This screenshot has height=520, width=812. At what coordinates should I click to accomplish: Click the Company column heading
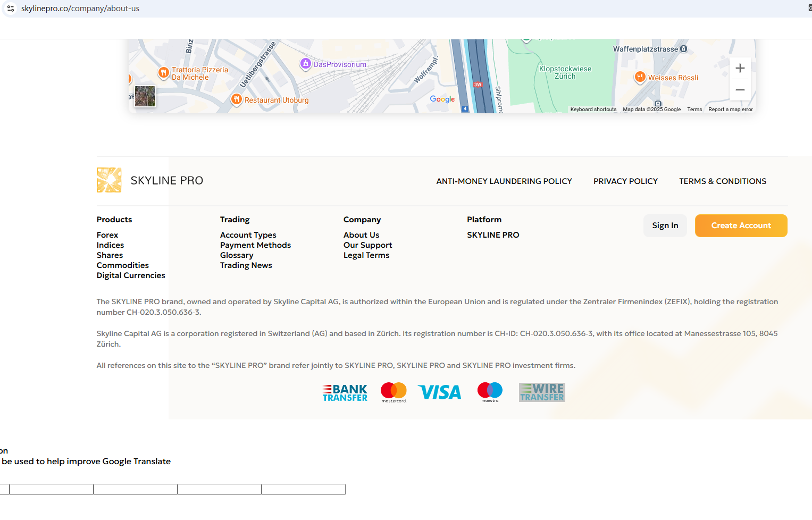click(x=362, y=220)
